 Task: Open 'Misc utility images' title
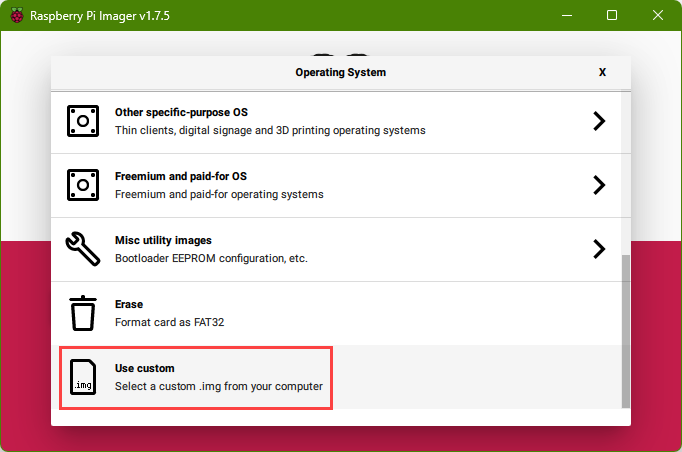(163, 240)
